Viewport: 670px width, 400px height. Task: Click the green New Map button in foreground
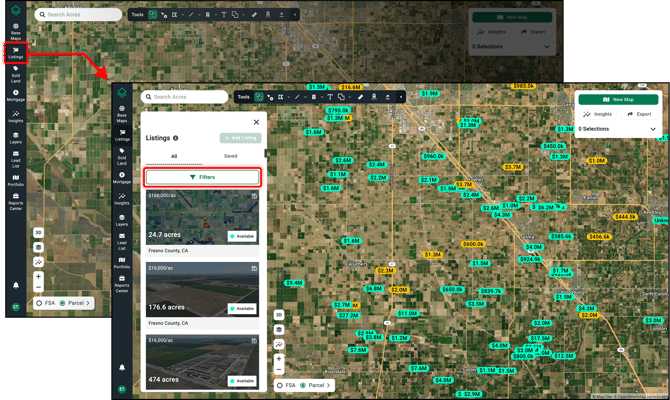(617, 99)
